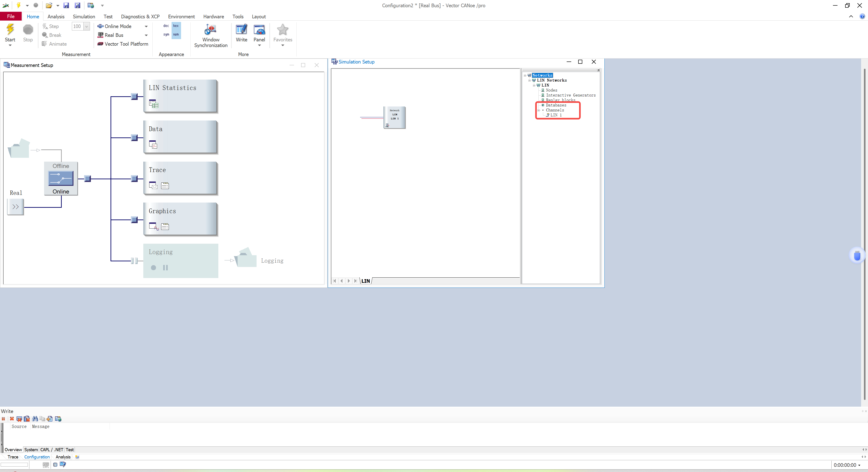This screenshot has width=868, height=472.
Task: Collapse the Channels tree node
Action: click(x=538, y=110)
